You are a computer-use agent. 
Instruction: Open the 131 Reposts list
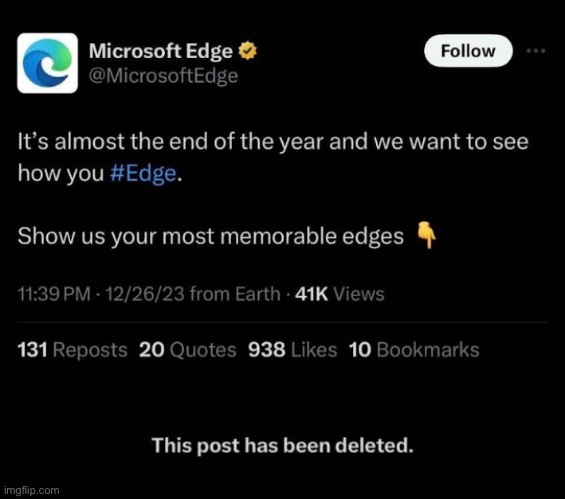pos(72,349)
